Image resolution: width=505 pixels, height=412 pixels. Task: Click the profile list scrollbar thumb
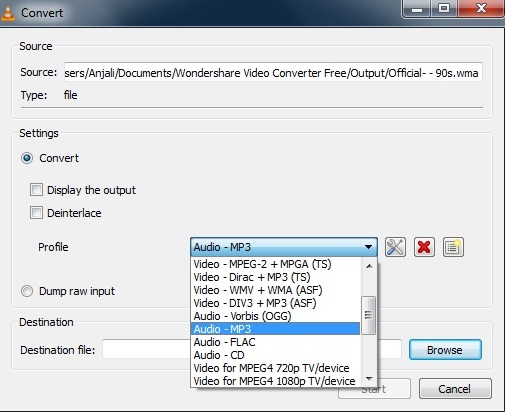click(369, 315)
